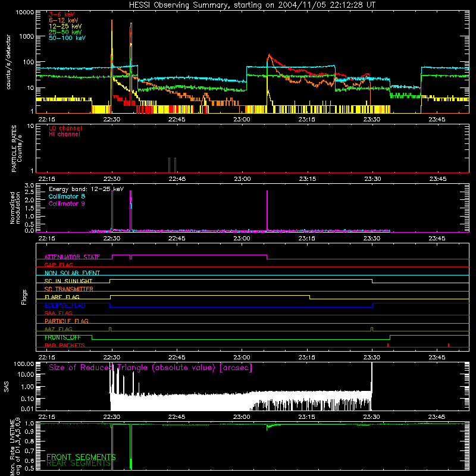Click the FLARE_FLAG label

[62, 297]
